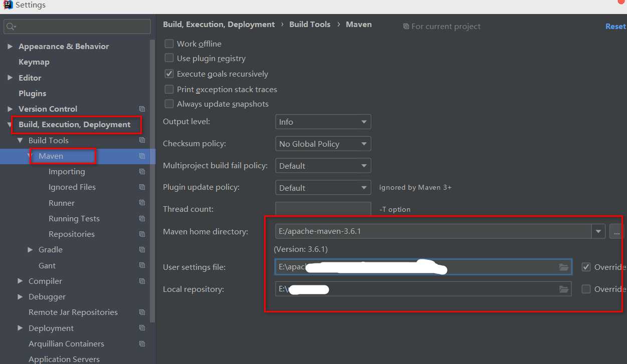The image size is (627, 364).
Task: Expand the Version Control section
Action: tap(10, 109)
